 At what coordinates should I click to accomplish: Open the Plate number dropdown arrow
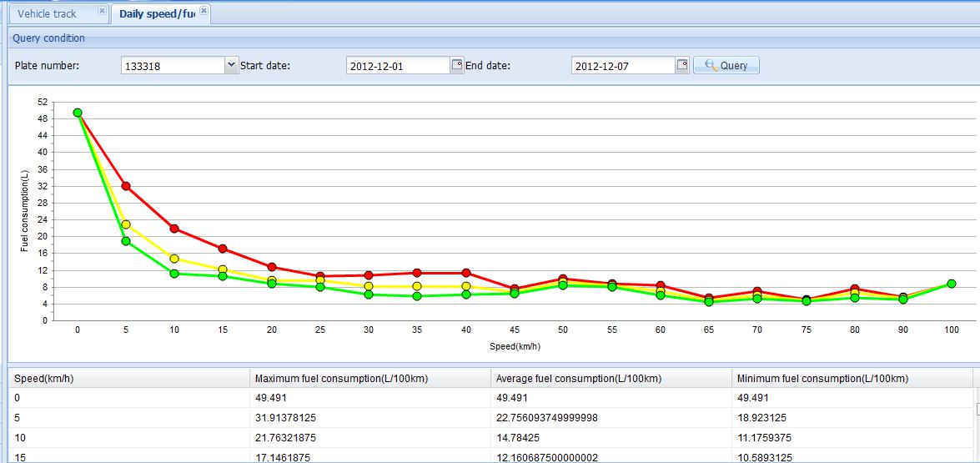point(231,65)
